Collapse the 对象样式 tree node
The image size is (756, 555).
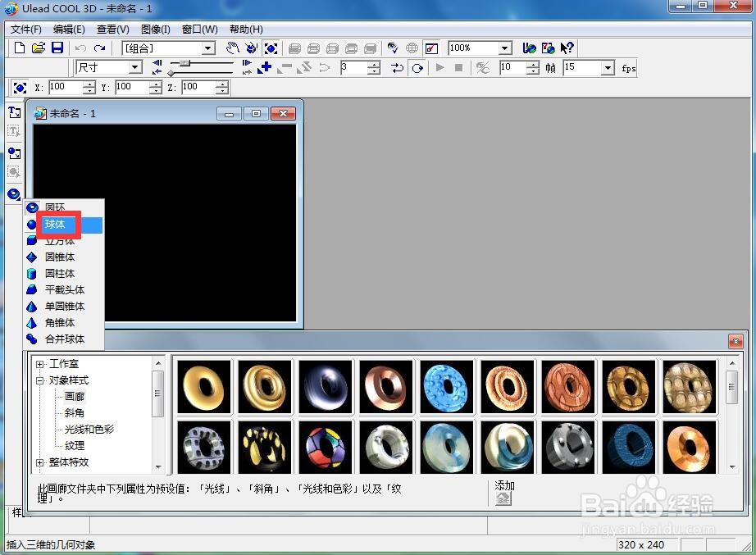[40, 380]
